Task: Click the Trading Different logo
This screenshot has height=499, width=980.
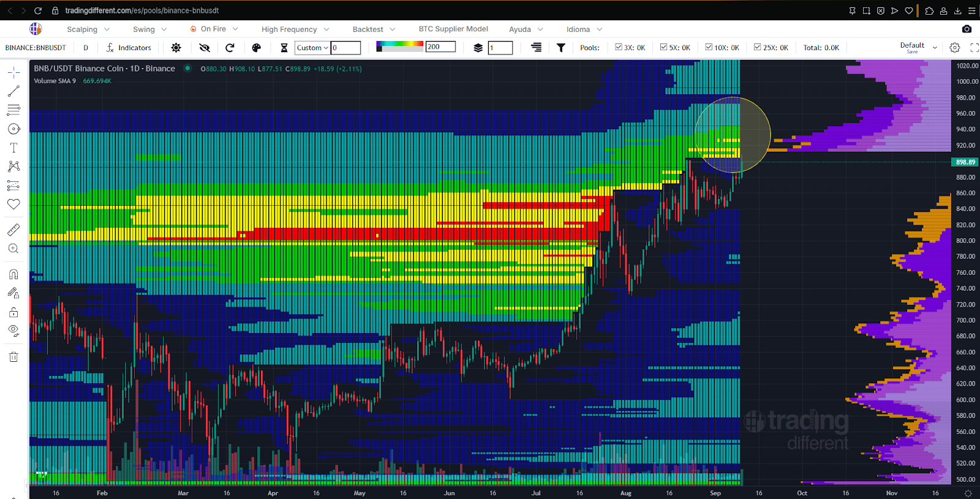Action: [x=36, y=29]
